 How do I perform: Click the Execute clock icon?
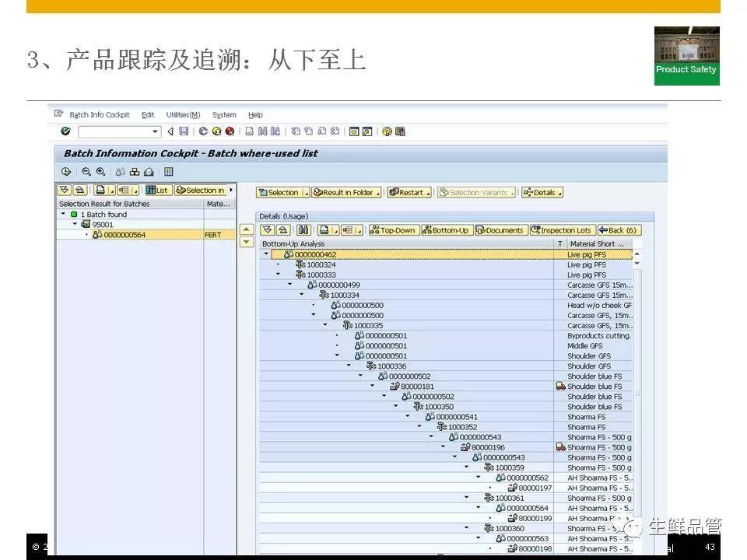tap(66, 172)
